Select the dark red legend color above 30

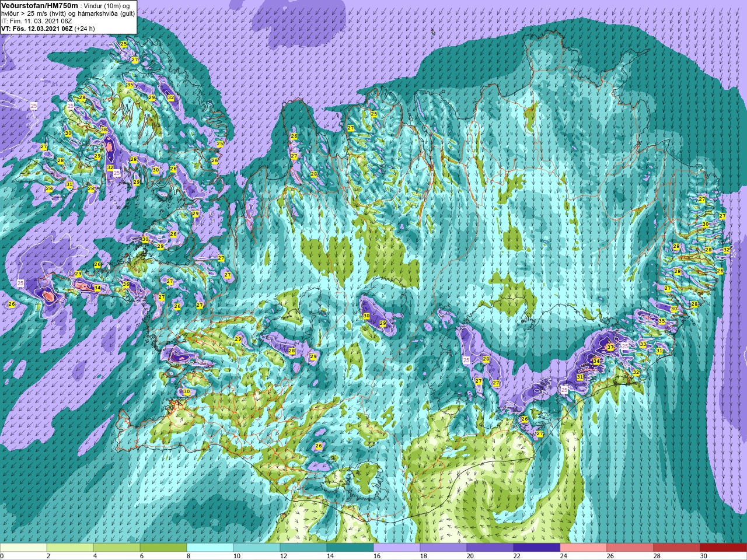(x=724, y=548)
